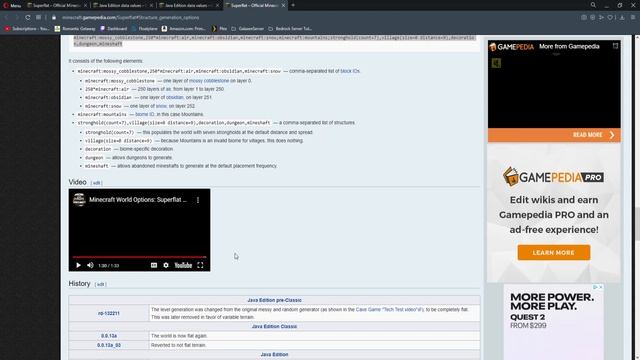
Task: Open the Opera Menu button
Action: click(x=12, y=5)
